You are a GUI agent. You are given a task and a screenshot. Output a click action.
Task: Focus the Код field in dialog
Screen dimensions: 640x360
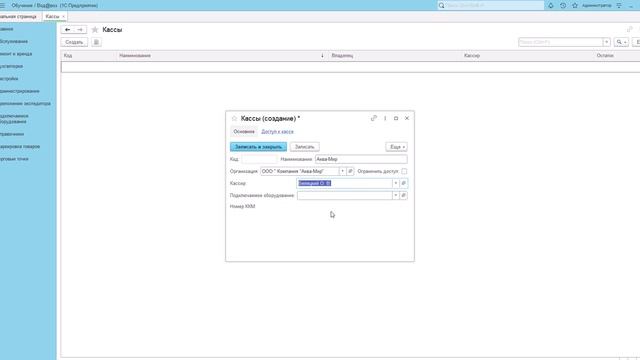[259, 159]
